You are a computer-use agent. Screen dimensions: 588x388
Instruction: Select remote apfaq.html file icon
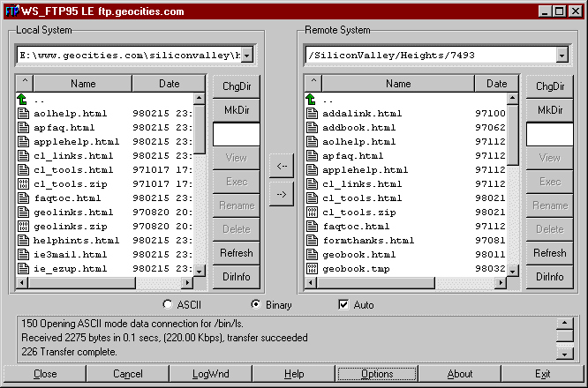(312, 155)
